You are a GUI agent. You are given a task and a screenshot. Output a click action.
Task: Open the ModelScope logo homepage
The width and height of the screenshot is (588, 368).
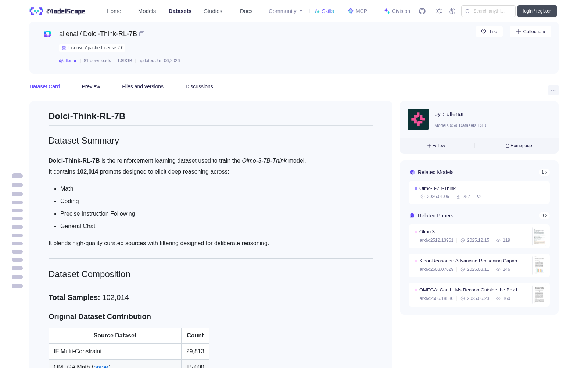point(57,11)
